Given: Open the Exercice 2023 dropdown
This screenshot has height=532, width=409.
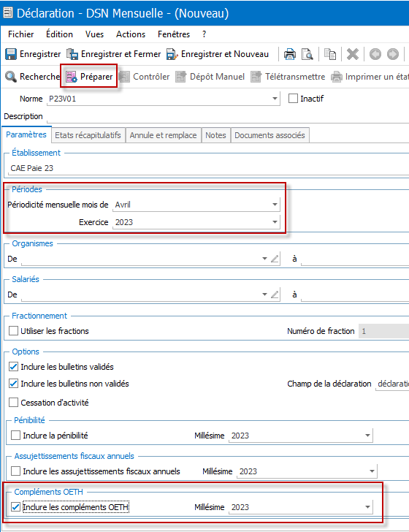Looking at the screenshot, I should [275, 222].
